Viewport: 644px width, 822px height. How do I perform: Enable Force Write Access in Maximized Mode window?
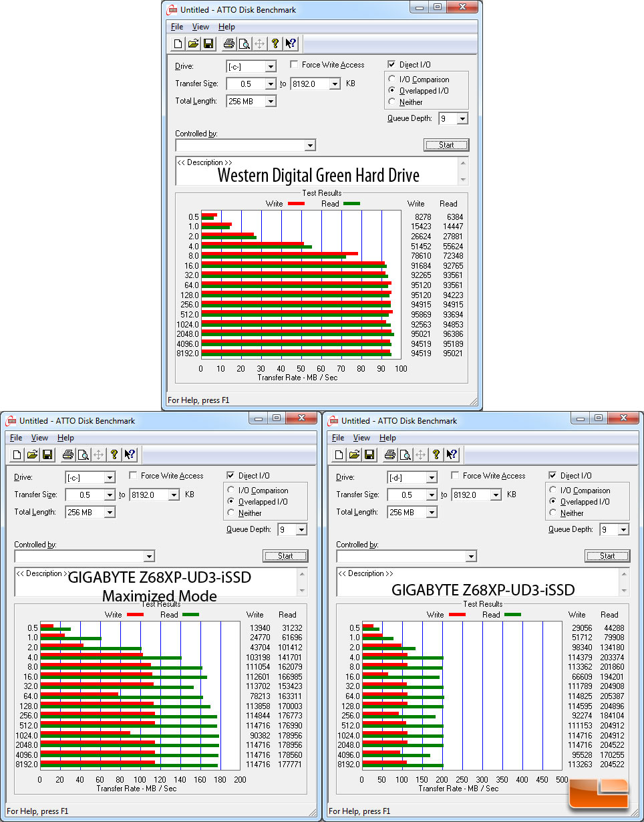(x=134, y=476)
